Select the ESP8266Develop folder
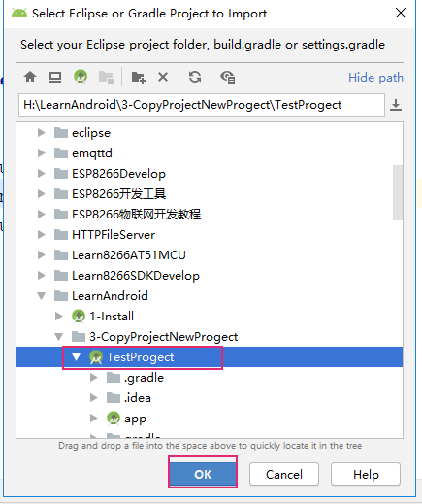This screenshot has height=504, width=422. pos(118,174)
